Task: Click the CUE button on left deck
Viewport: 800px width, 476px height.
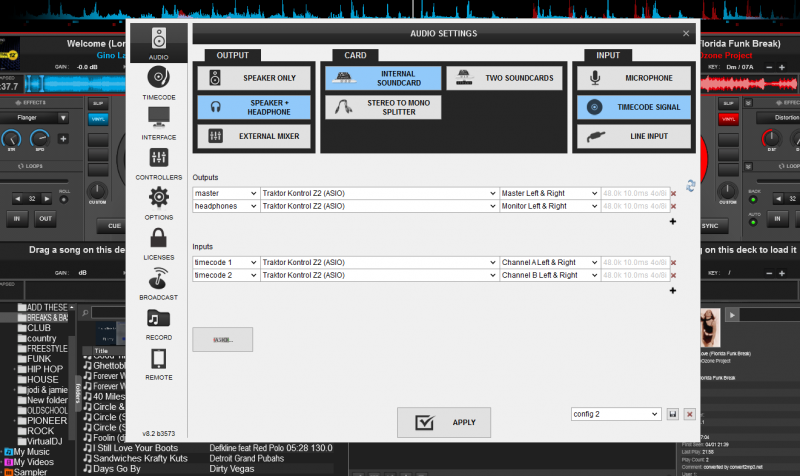Action: [113, 226]
